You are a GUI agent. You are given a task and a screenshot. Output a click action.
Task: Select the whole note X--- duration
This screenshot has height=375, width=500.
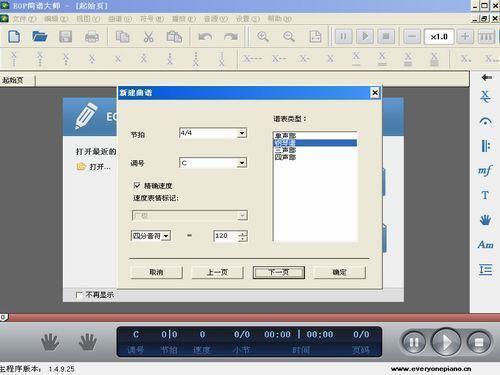pyautogui.click(x=252, y=59)
